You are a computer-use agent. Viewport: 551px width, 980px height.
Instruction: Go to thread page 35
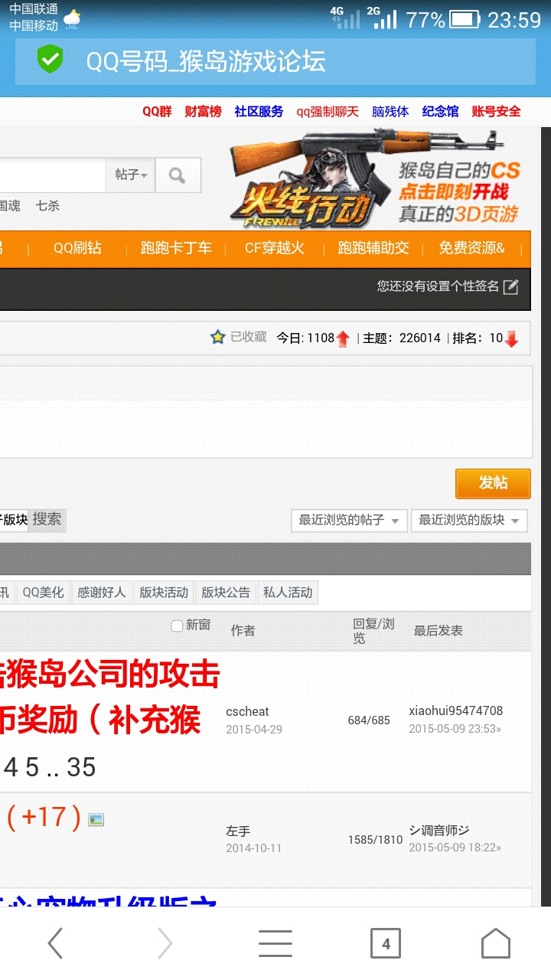point(81,767)
